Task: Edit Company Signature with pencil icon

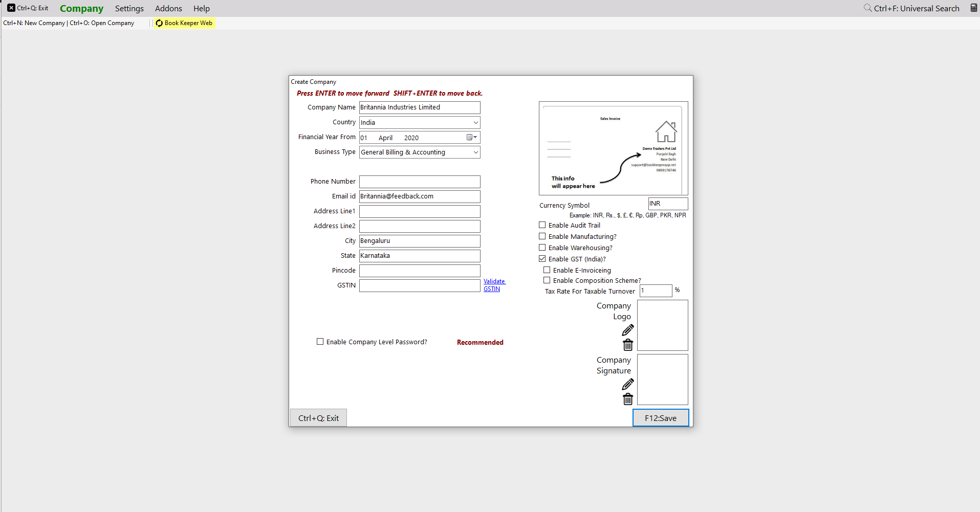Action: [x=628, y=384]
